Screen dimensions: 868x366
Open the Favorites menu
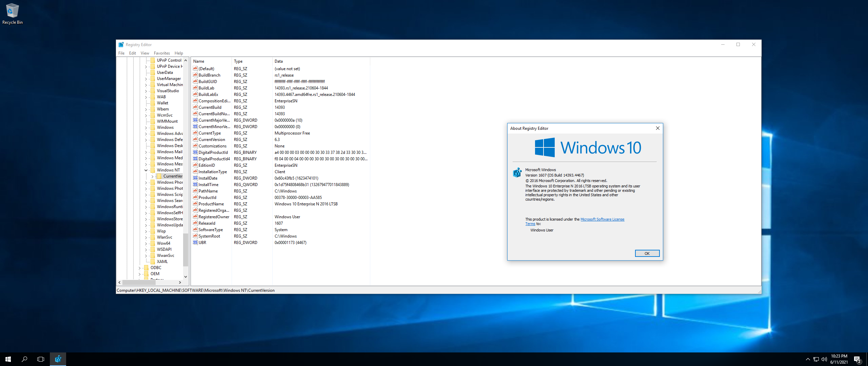[x=162, y=53]
